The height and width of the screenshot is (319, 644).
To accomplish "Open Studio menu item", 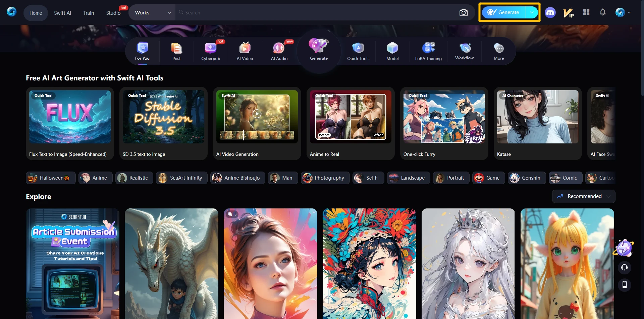I will tap(113, 13).
